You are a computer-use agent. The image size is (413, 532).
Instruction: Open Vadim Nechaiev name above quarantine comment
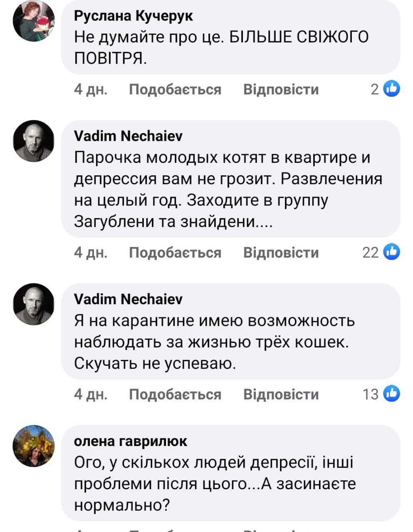(x=128, y=299)
